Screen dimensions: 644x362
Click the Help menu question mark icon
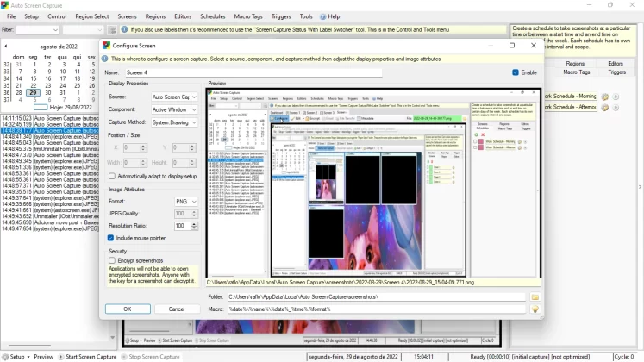322,17
